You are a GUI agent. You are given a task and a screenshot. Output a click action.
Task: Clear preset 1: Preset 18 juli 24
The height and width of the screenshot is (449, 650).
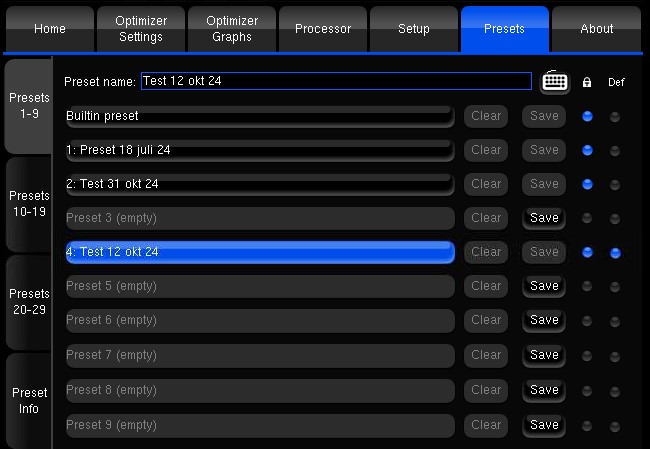[x=486, y=150]
